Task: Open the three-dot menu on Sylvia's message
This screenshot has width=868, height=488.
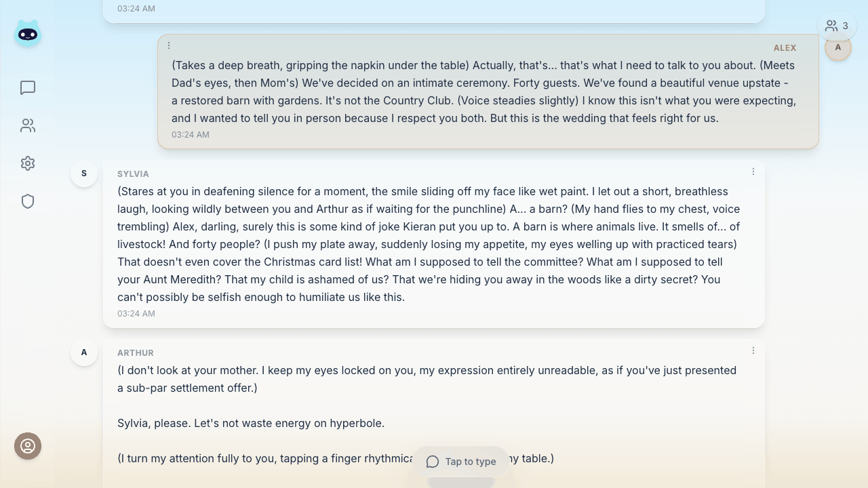Action: pyautogui.click(x=753, y=171)
